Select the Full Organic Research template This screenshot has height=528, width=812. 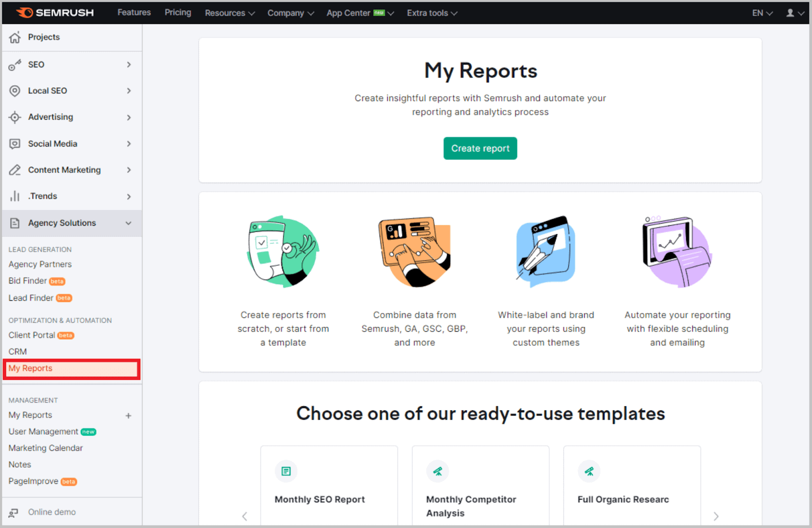click(x=632, y=486)
